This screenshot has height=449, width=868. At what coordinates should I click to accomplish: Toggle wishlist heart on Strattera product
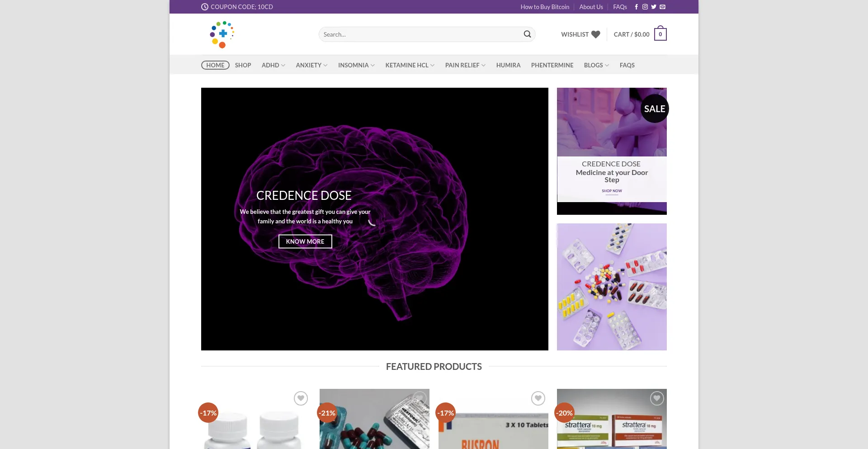(x=656, y=398)
